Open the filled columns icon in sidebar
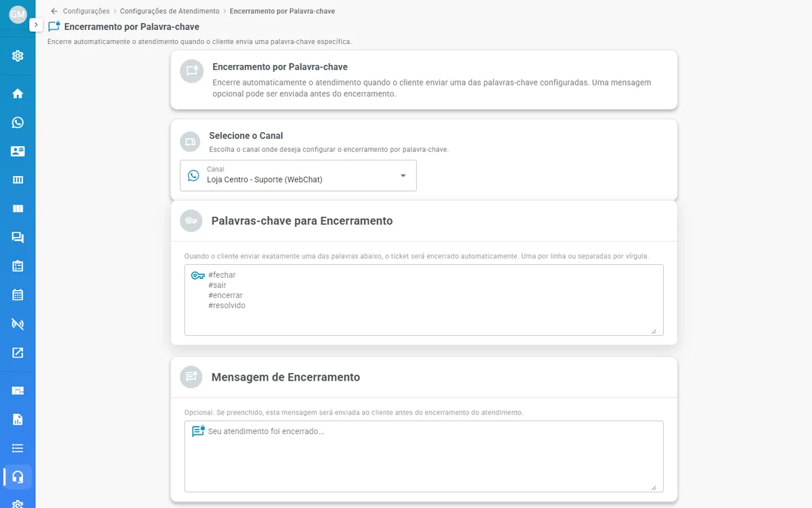Image resolution: width=812 pixels, height=508 pixels. (18, 209)
